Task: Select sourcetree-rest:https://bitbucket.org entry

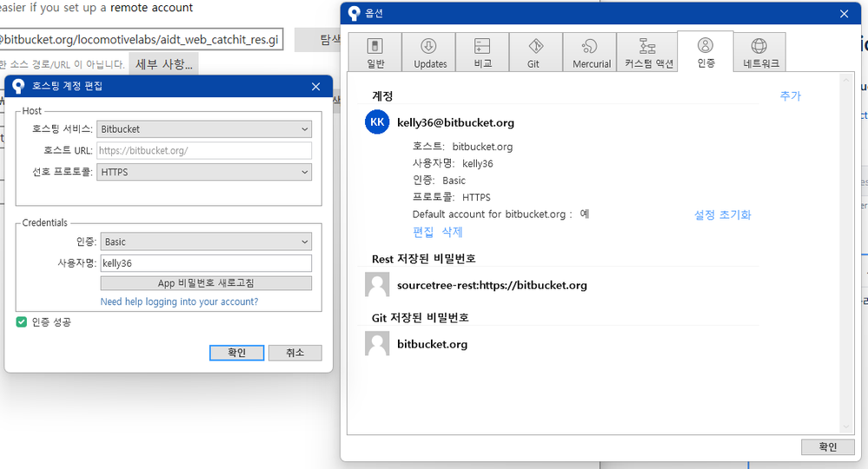Action: [492, 286]
